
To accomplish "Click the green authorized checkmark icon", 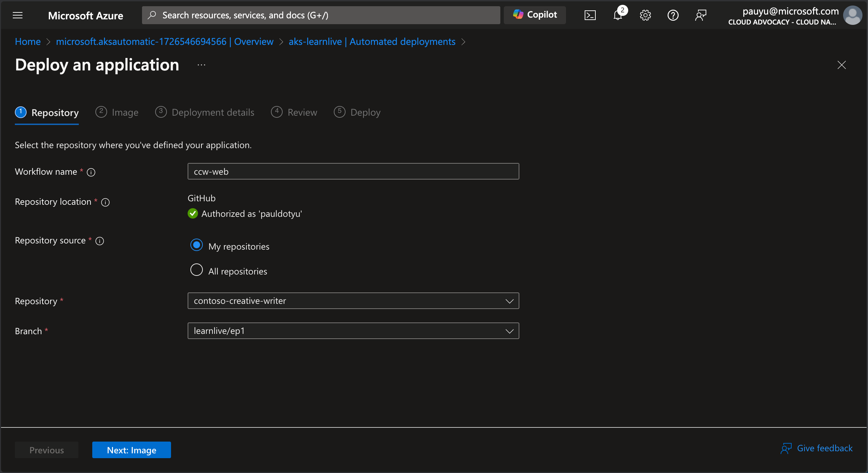I will point(193,213).
